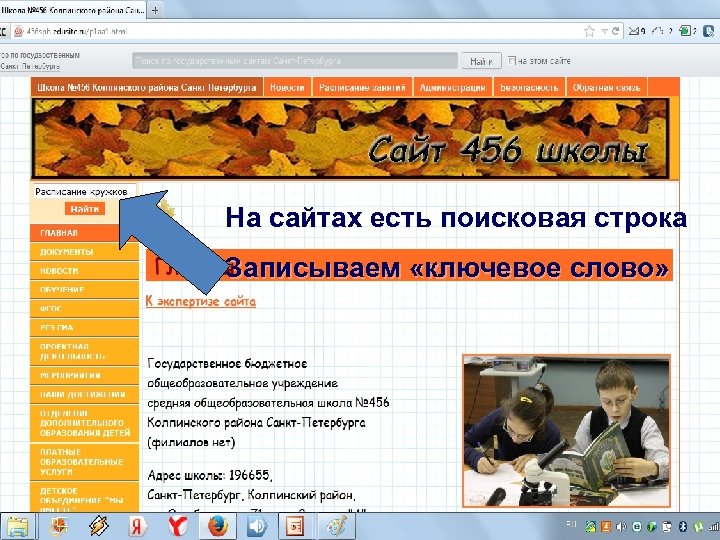Click the Bluetooth icon in system tray

pyautogui.click(x=683, y=527)
